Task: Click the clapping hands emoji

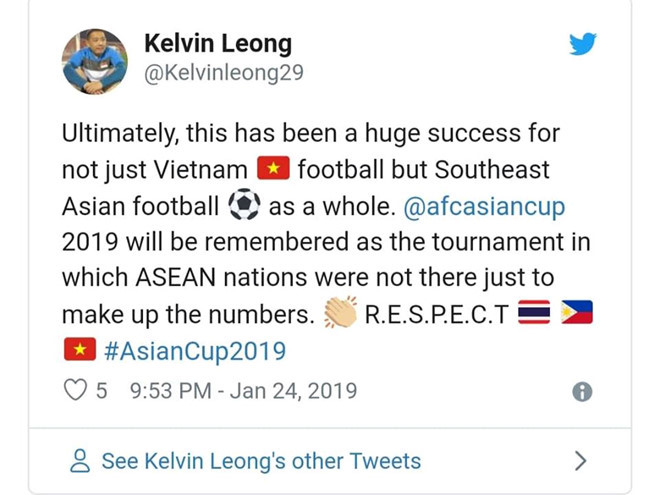Action: [x=341, y=314]
